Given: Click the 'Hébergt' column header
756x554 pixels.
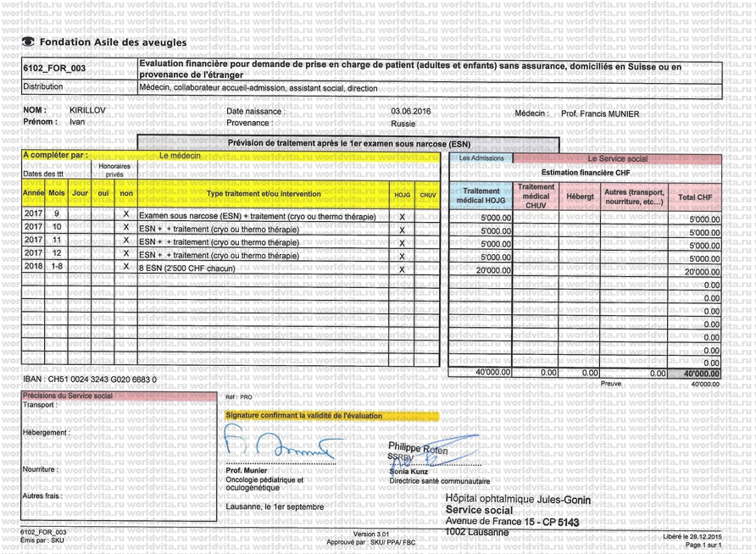Looking at the screenshot, I should 580,197.
